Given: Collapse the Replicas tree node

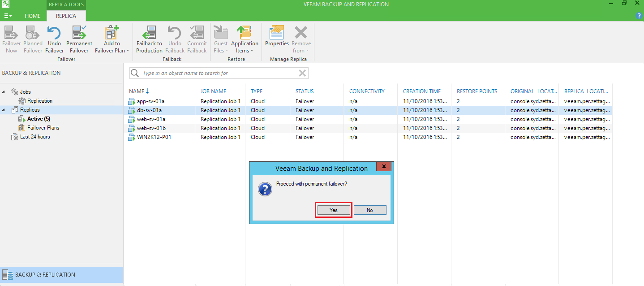Looking at the screenshot, I should (4, 110).
